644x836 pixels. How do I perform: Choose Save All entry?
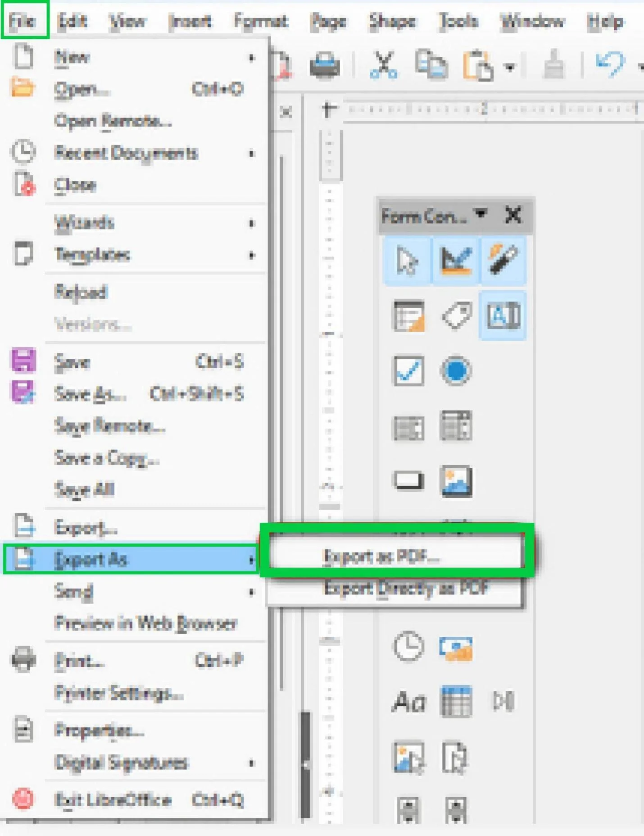tap(135, 490)
